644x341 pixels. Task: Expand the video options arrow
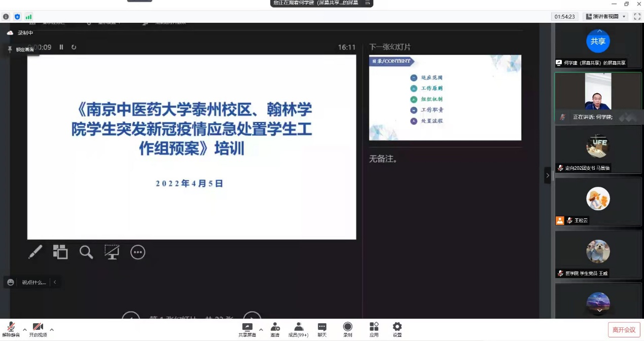point(52,329)
